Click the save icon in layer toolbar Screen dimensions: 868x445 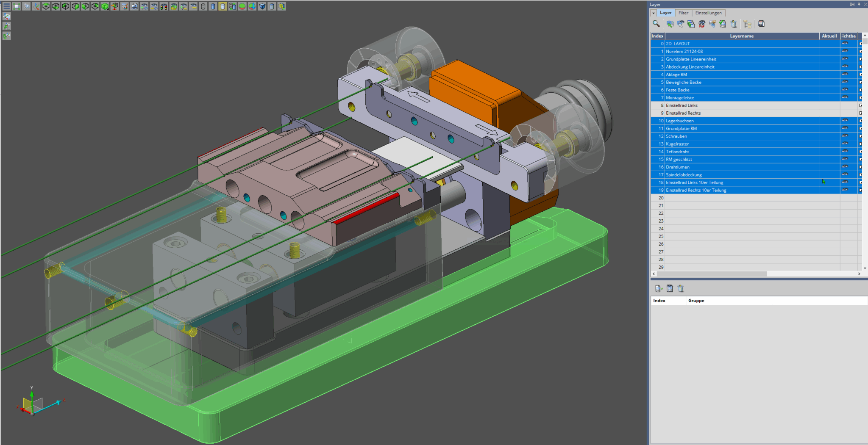click(761, 24)
